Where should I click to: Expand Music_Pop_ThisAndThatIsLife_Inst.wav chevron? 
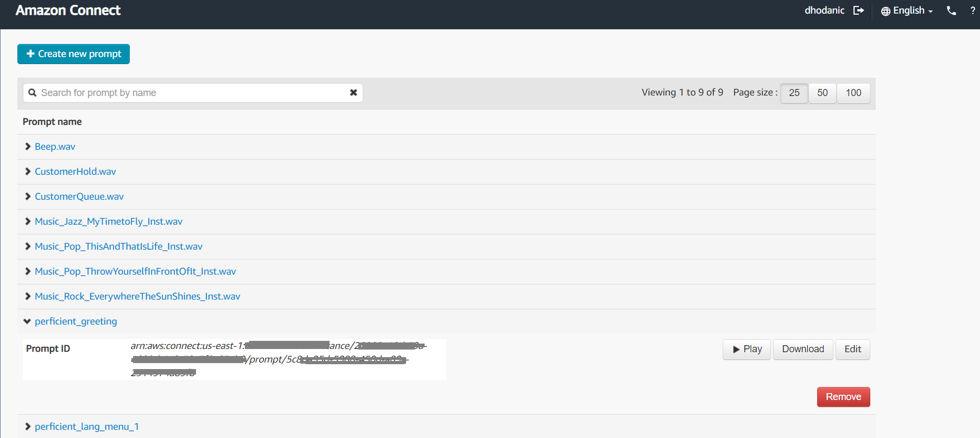pyautogui.click(x=28, y=246)
